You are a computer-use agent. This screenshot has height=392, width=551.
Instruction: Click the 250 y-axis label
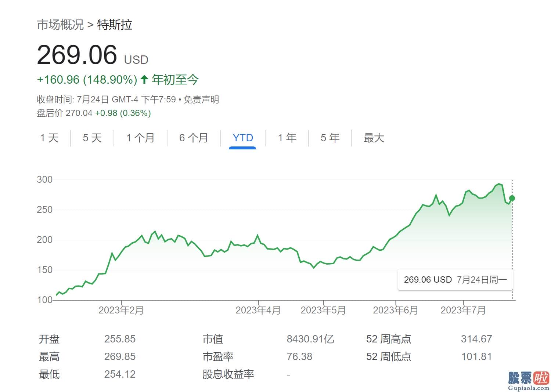tap(45, 210)
